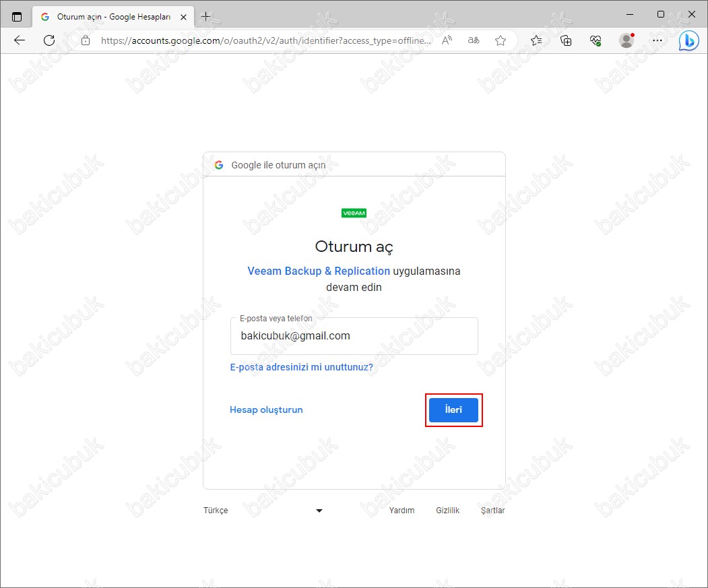This screenshot has width=708, height=588.
Task: Open the Read aloud tool
Action: 447,40
